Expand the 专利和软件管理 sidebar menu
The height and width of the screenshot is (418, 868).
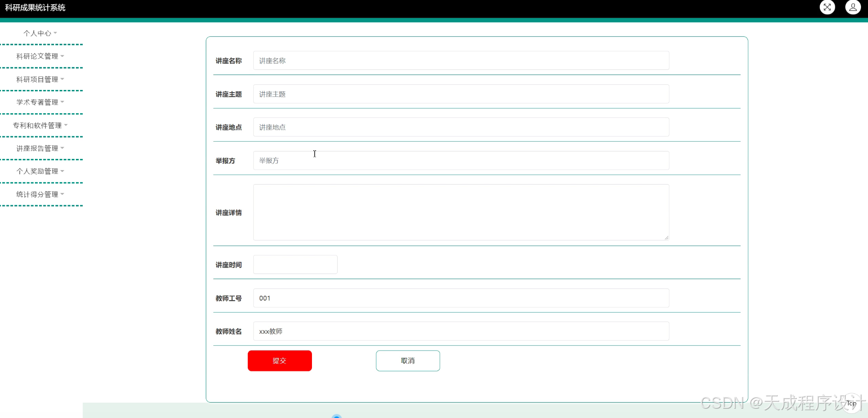(40, 125)
